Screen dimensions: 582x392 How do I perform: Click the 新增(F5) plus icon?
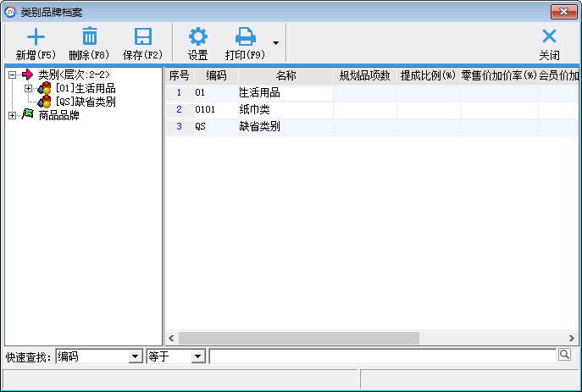pos(36,36)
